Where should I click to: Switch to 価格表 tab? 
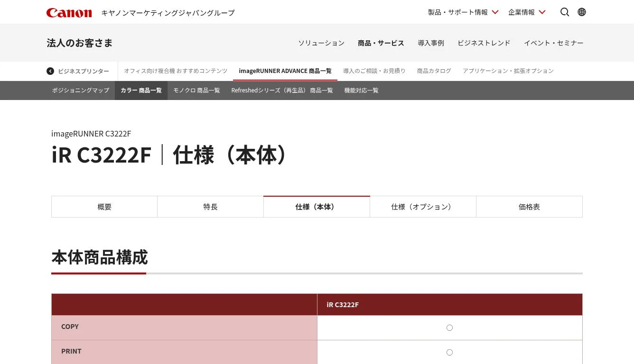point(529,207)
